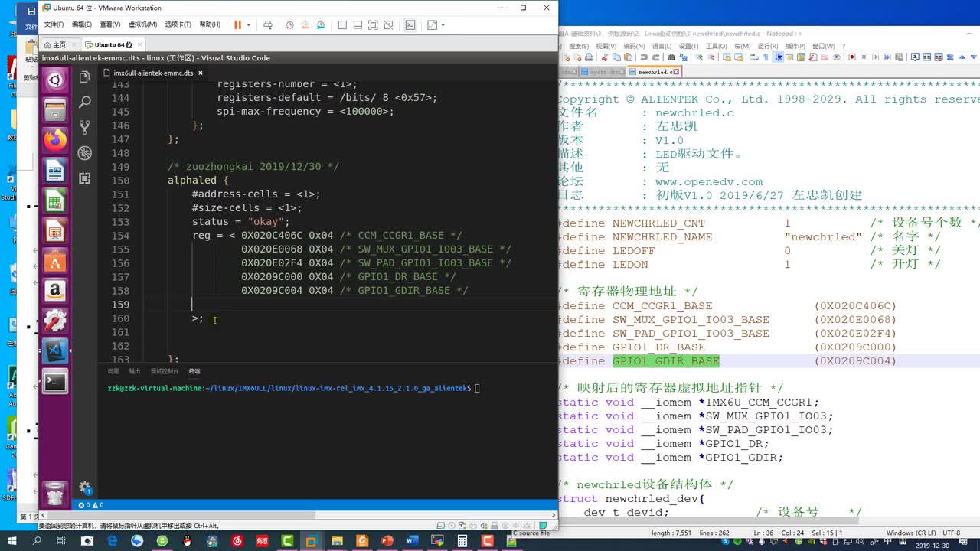Image resolution: width=980 pixels, height=551 pixels.
Task: Click Windows taskbar search icon
Action: tap(38, 540)
